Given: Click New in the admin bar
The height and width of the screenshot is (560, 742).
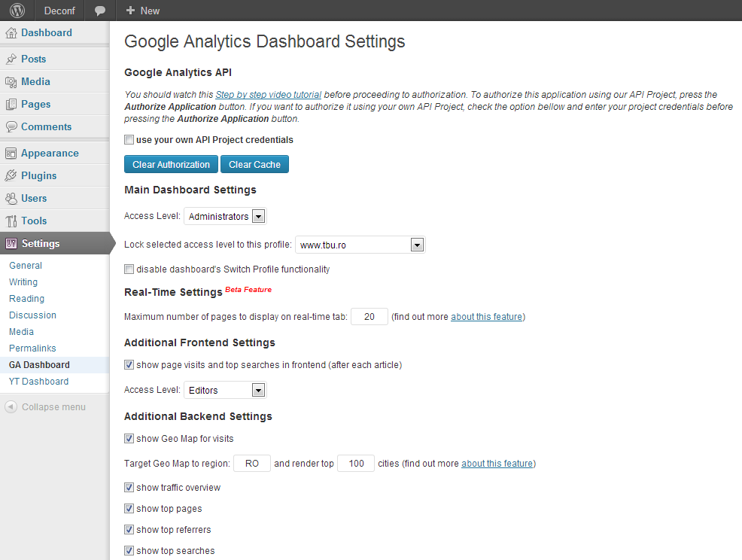Looking at the screenshot, I should tap(150, 11).
